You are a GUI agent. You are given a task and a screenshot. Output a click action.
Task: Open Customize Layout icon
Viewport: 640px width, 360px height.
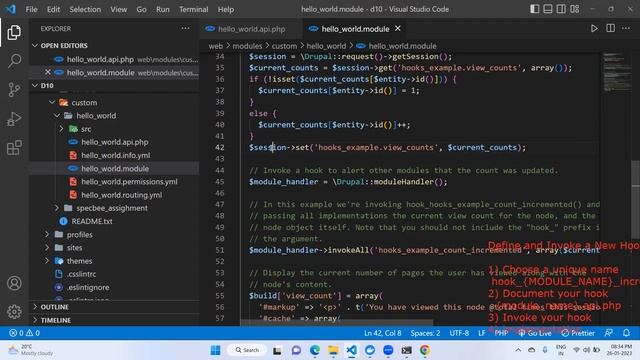(575, 9)
